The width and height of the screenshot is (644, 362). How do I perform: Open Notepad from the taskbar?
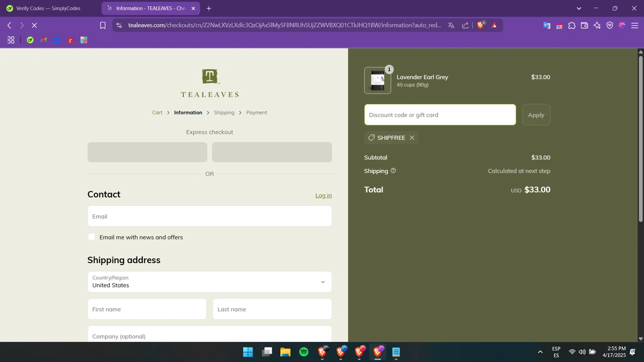click(x=396, y=352)
